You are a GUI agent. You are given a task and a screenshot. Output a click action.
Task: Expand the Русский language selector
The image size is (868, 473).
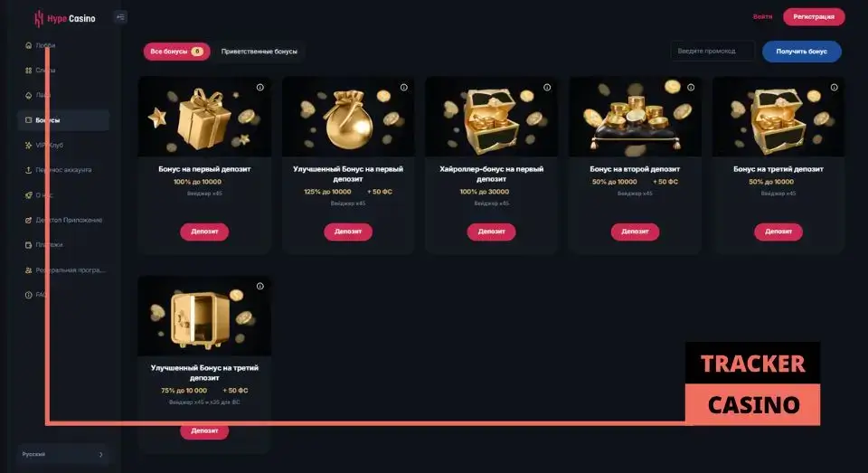click(x=63, y=454)
